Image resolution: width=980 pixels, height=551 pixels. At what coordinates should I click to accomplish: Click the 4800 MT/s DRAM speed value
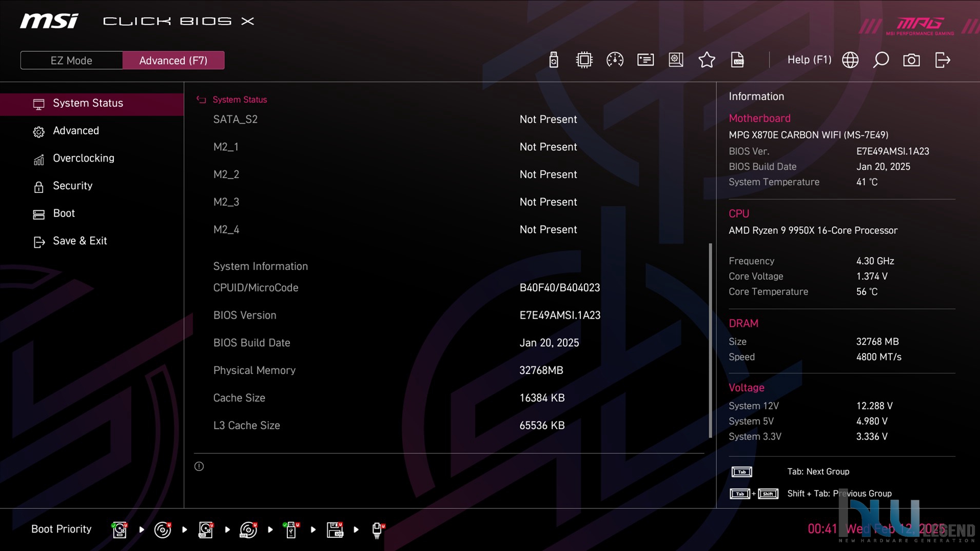point(878,357)
